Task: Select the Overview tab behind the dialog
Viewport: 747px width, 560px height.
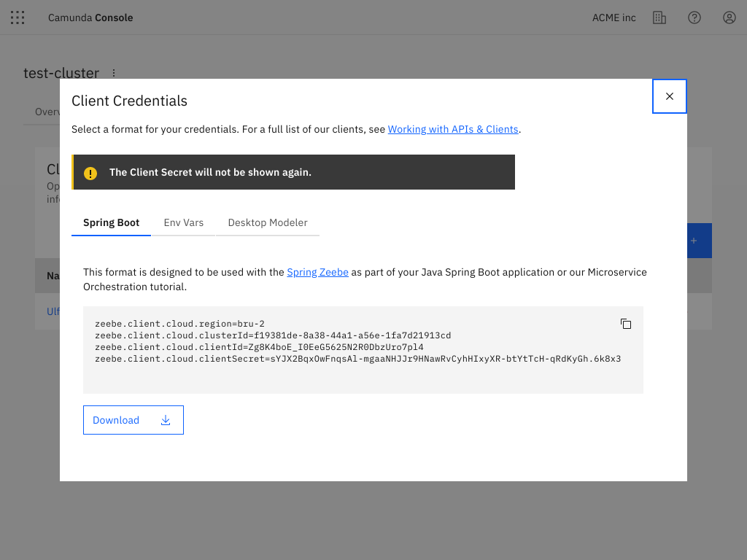Action: pyautogui.click(x=47, y=112)
